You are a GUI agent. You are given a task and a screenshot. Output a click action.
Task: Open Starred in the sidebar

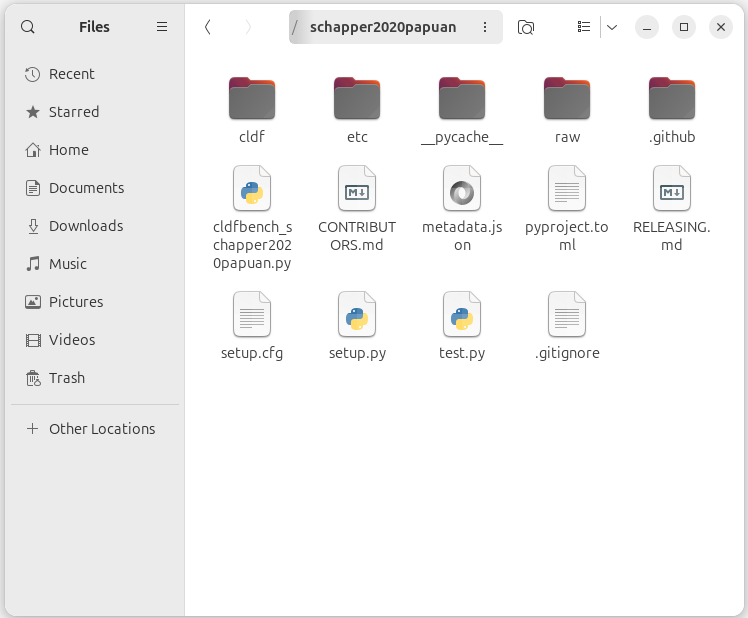95,112
